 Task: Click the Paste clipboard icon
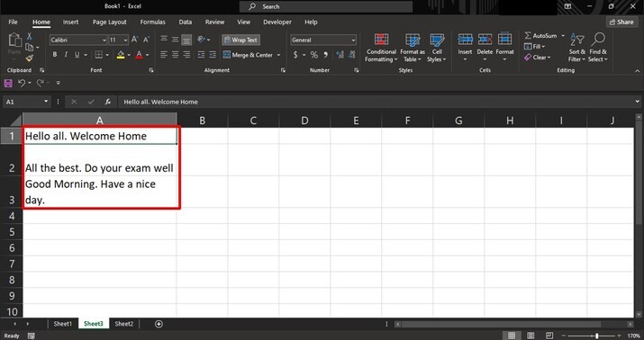(x=14, y=40)
